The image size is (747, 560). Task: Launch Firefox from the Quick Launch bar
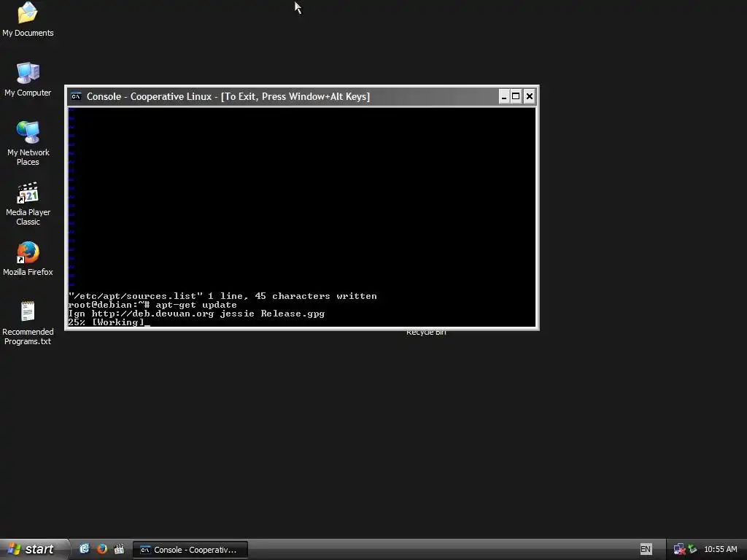tap(102, 549)
